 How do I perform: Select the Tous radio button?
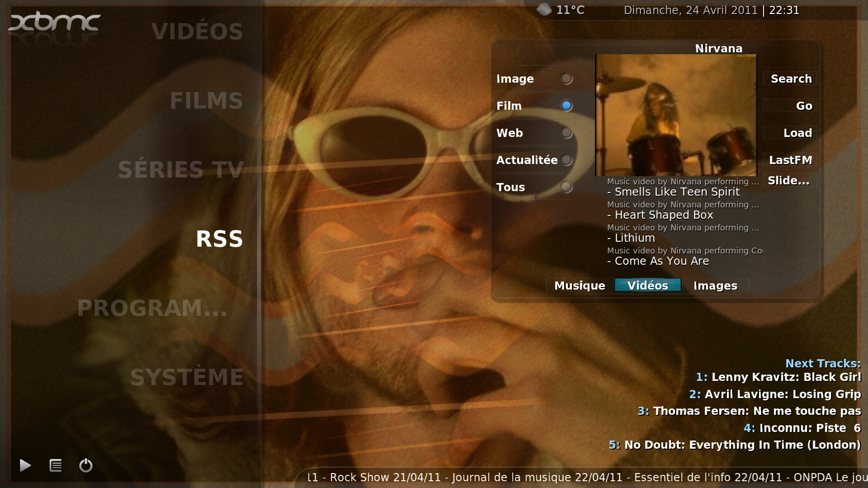(x=566, y=187)
